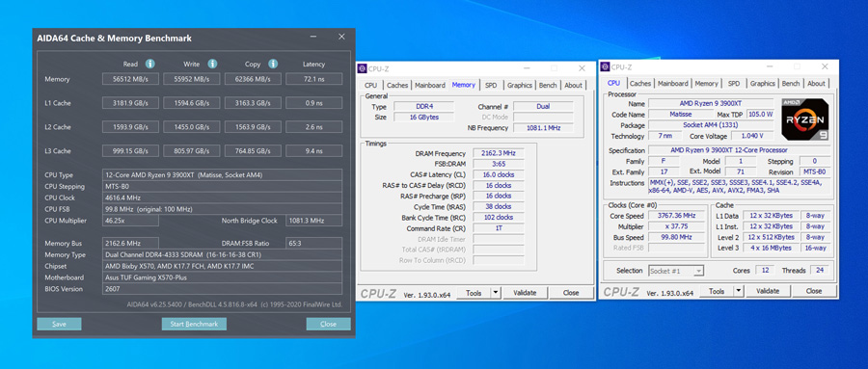Switch to CPU tab in CPU-Z Memory window
This screenshot has height=369, width=868.
(x=371, y=85)
